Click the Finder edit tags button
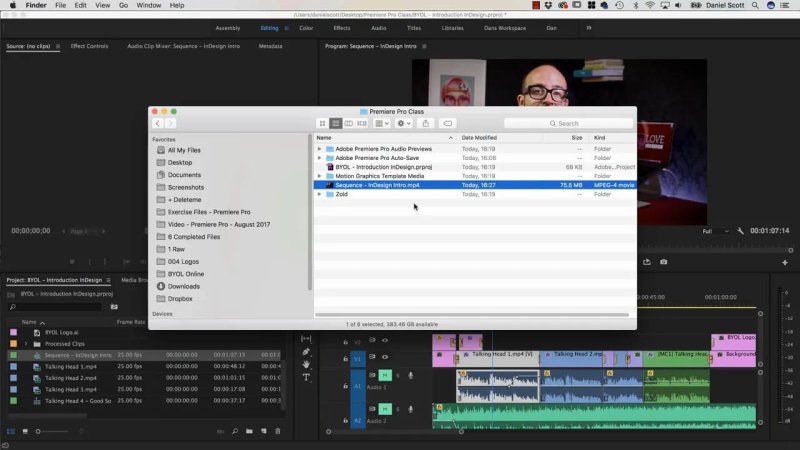This screenshot has width=800, height=450. tap(447, 123)
